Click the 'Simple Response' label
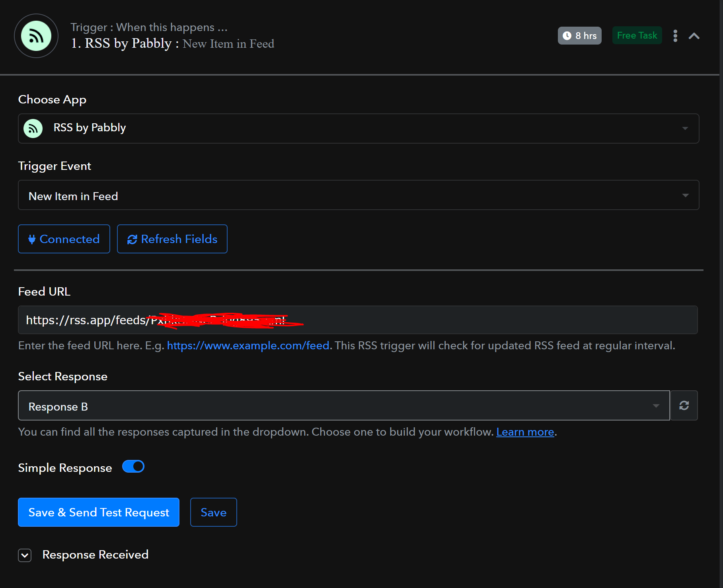Screen dimensions: 723x588 pyautogui.click(x=65, y=468)
